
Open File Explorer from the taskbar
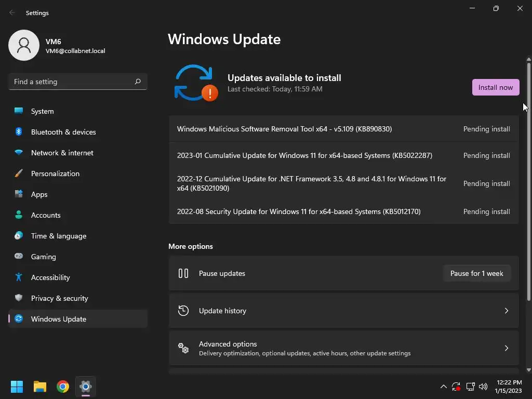pos(40,387)
